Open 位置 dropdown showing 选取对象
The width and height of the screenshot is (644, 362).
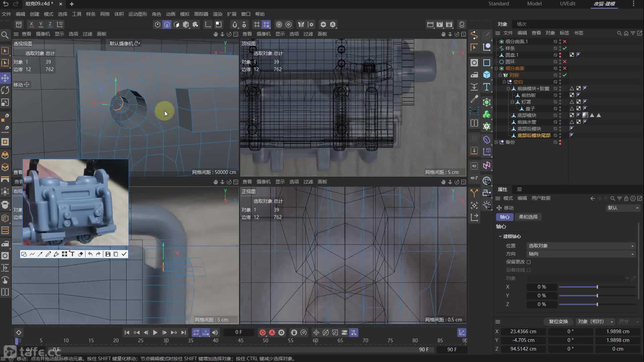581,246
